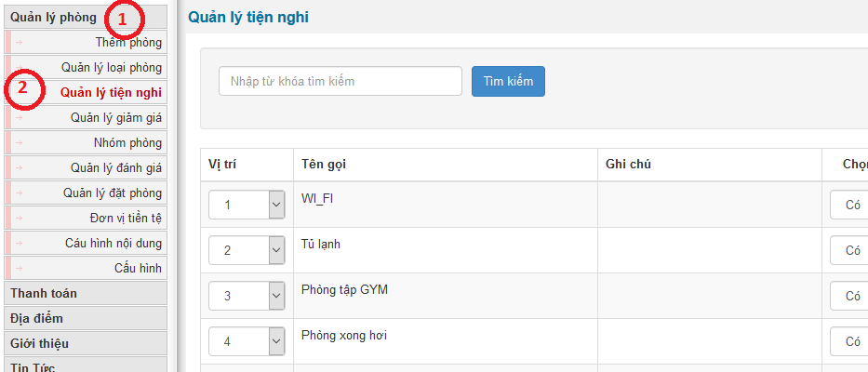The width and height of the screenshot is (868, 372).
Task: Click the arrow icon beside Thêm phòng
Action: click(19, 42)
